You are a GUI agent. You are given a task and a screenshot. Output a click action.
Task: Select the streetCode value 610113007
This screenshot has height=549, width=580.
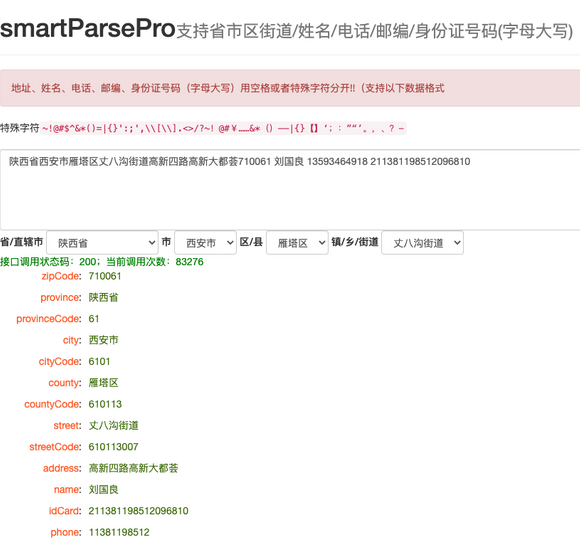[113, 447]
